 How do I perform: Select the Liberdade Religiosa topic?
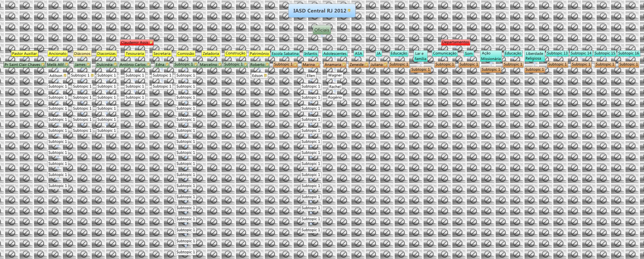coord(534,56)
